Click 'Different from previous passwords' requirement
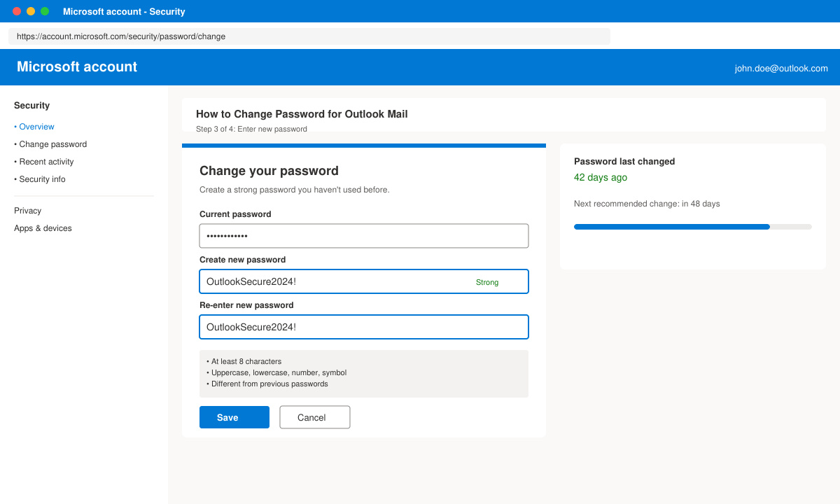840x504 pixels. click(267, 384)
